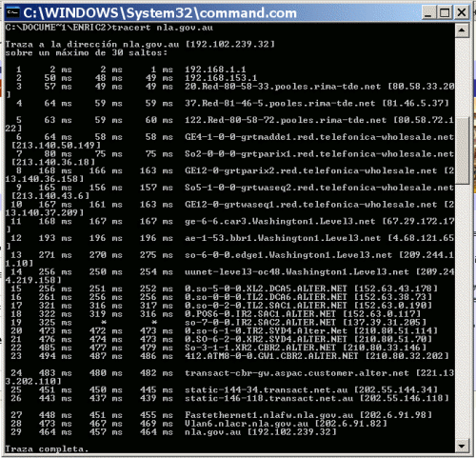476x458 pixels.
Task: Minimize the command.com window
Action: pyautogui.click(x=427, y=12)
